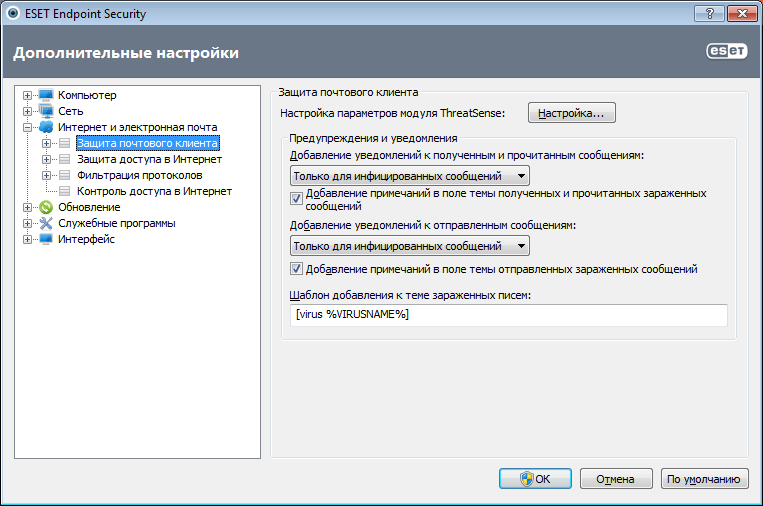Select Контроль доступа в Интернет tree item
This screenshot has height=506, width=763.
click(154, 191)
